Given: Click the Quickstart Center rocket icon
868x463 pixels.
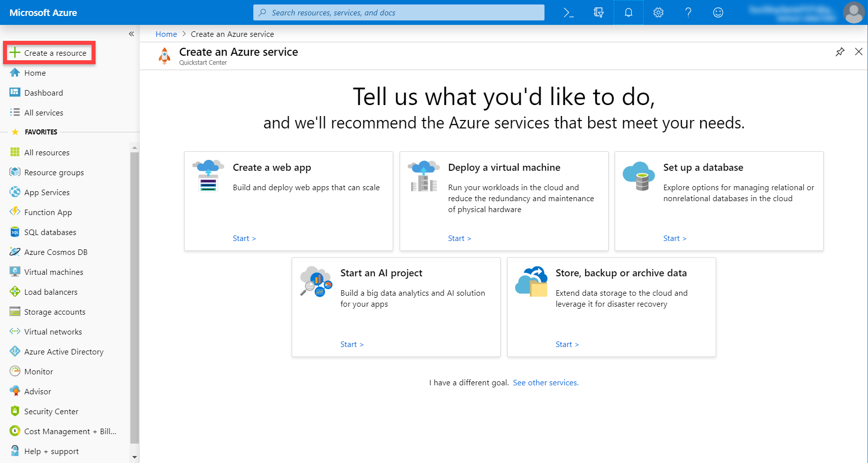Looking at the screenshot, I should tap(164, 56).
